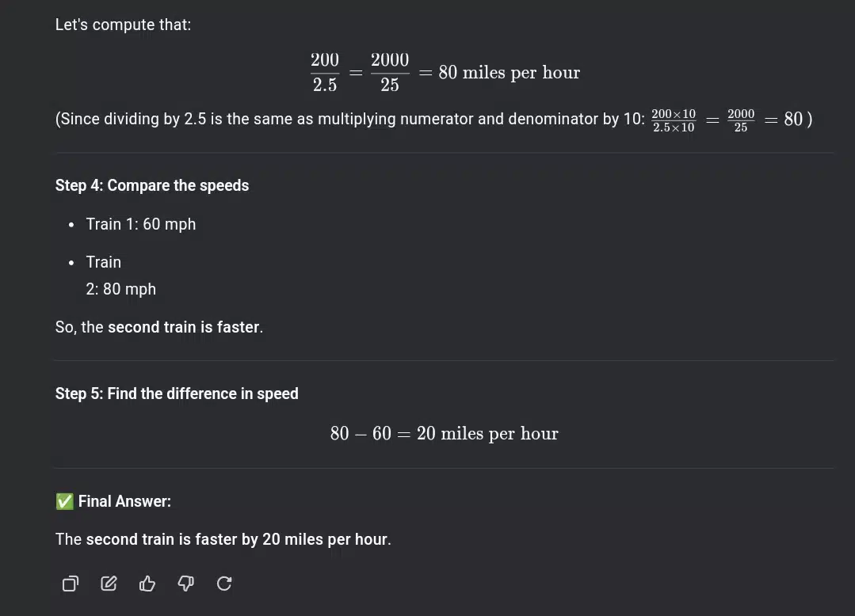
Task: Select the 'Step 4: Compare the speeds' heading
Action: pyautogui.click(x=152, y=185)
